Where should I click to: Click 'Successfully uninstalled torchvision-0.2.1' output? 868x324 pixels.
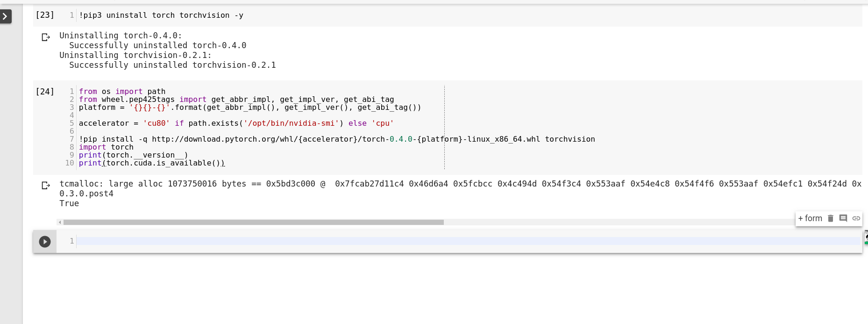[x=172, y=65]
